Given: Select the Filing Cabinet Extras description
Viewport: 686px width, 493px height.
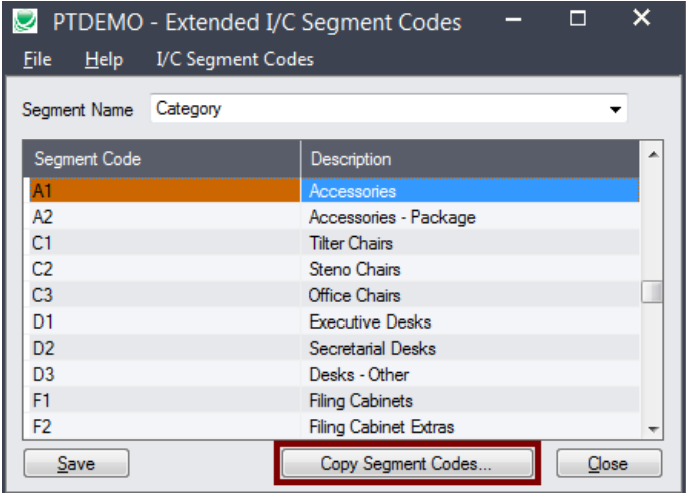Looking at the screenshot, I should 470,427.
